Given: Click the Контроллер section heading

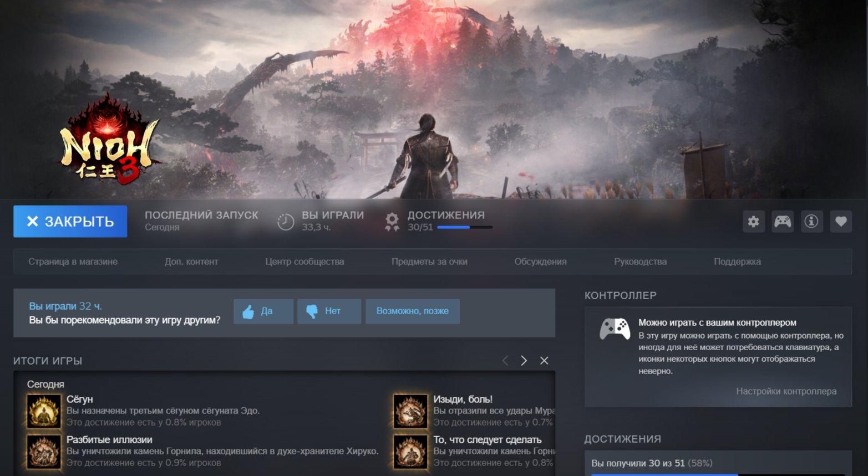Looking at the screenshot, I should [620, 295].
